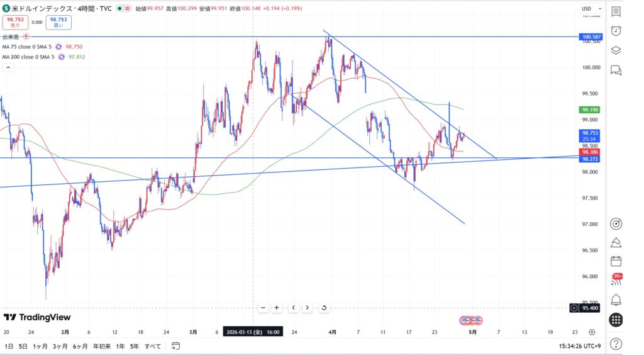Select the 1ヶ月 time range
Viewport: 644px width, 355px height.
click(40, 346)
